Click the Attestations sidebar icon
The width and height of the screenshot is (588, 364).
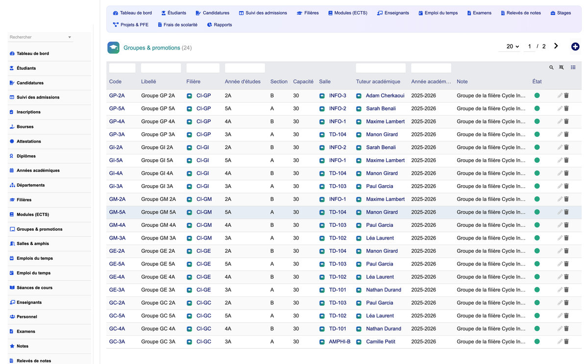tap(12, 141)
